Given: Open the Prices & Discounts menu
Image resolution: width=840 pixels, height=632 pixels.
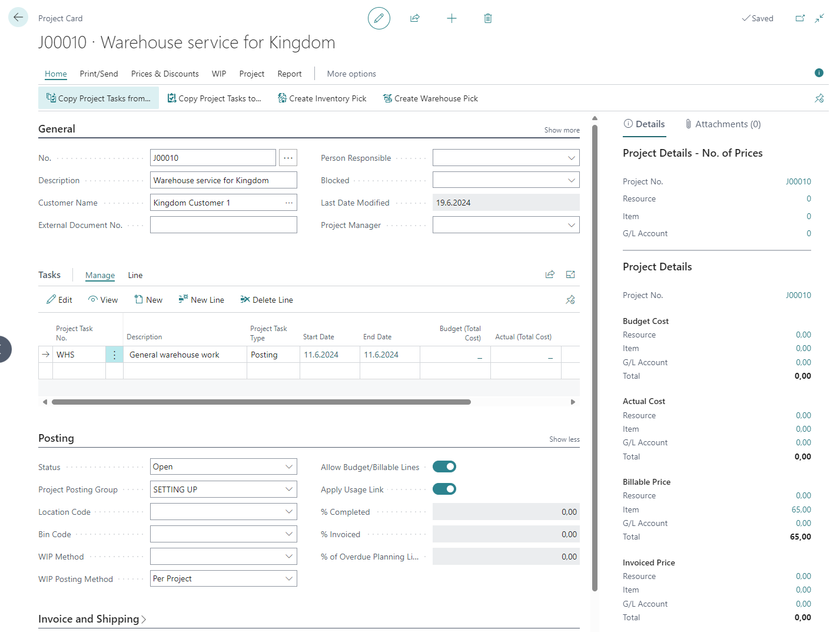Looking at the screenshot, I should pos(165,74).
